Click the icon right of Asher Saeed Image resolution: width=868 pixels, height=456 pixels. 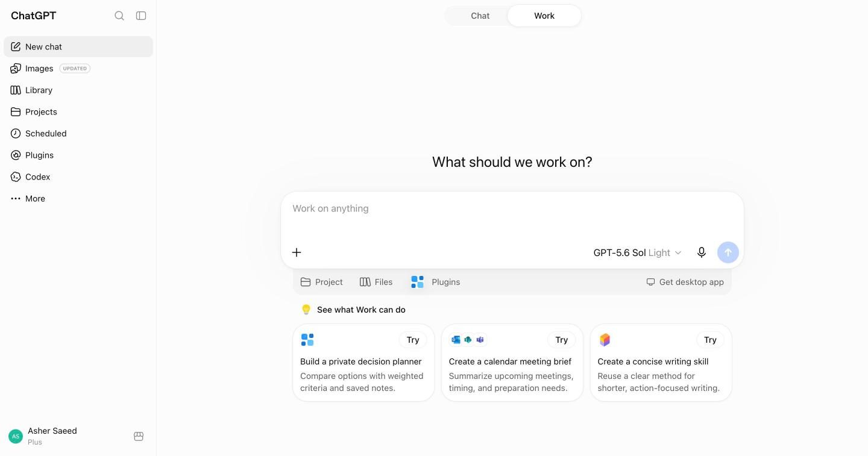(139, 436)
